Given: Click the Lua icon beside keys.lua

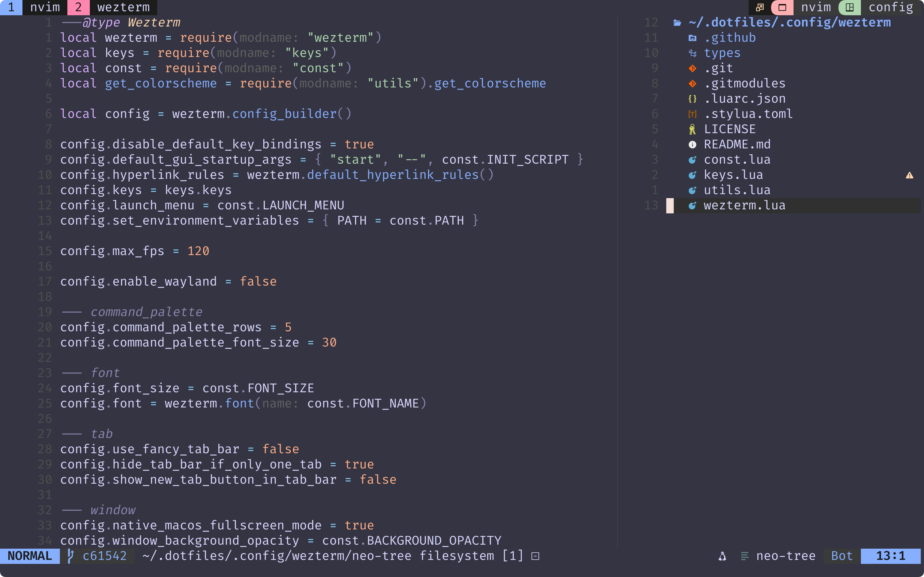Looking at the screenshot, I should 692,175.
